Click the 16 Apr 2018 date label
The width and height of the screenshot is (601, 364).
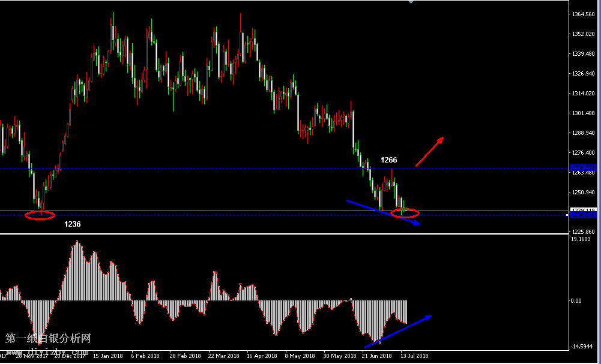(261, 356)
